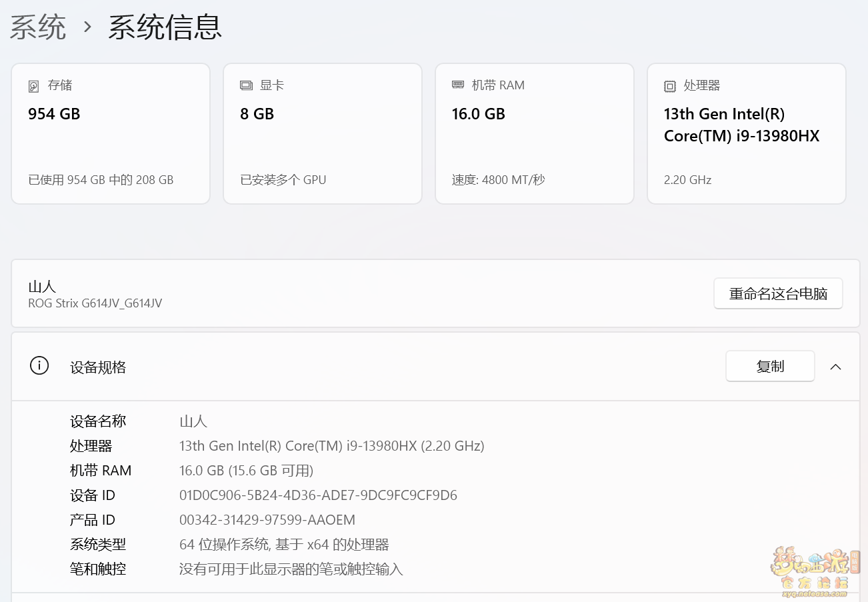Click the ROG Strix G614JV model name
Screen dimensions: 868x602
pos(95,303)
